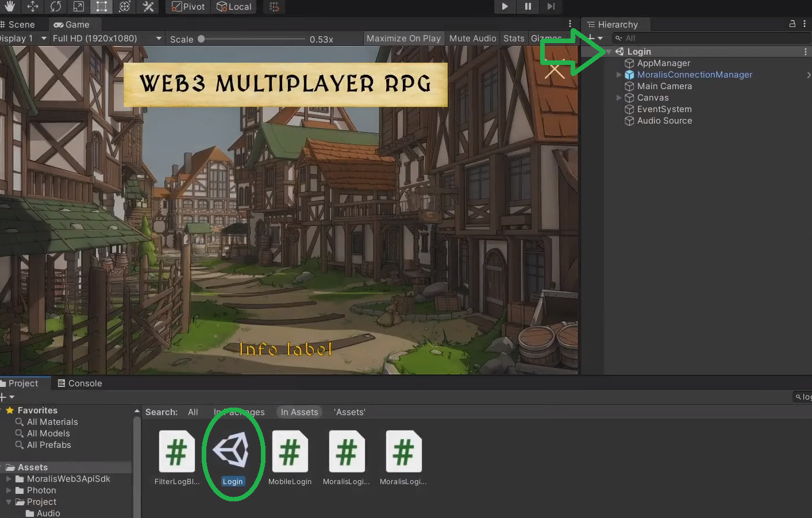This screenshot has height=518, width=812.
Task: Click the Pause button
Action: point(528,7)
